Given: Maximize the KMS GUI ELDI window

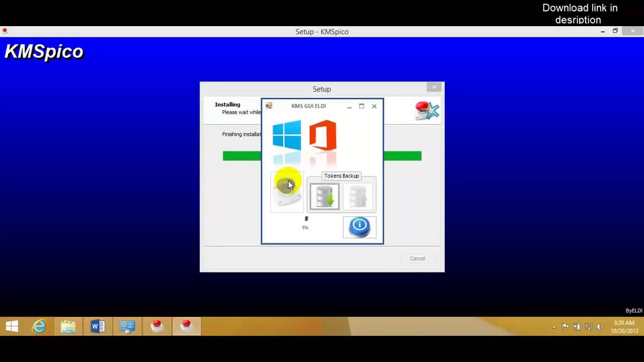Looking at the screenshot, I should point(361,106).
